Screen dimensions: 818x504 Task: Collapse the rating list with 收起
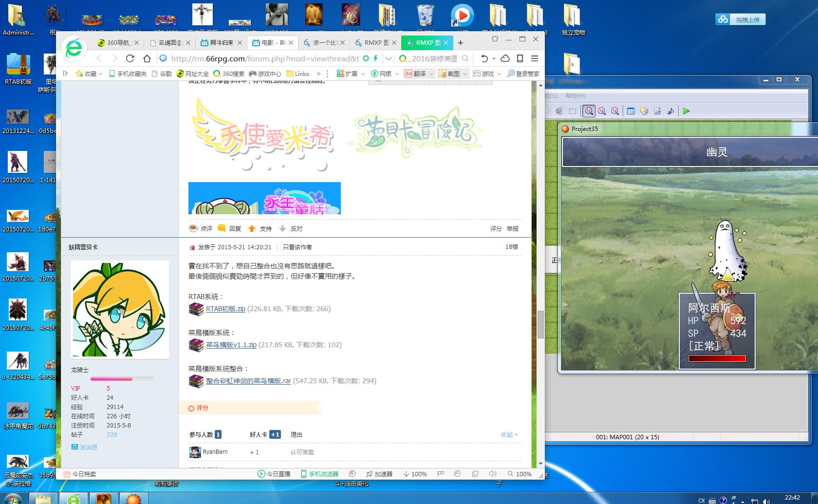[509, 434]
